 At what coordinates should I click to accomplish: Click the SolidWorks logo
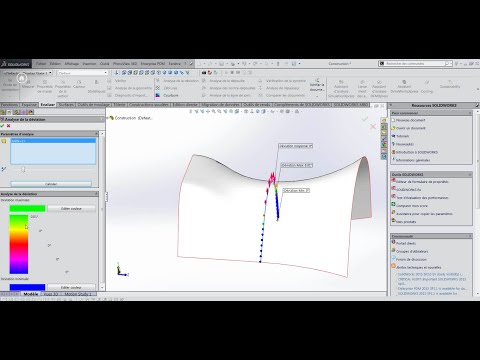16,64
